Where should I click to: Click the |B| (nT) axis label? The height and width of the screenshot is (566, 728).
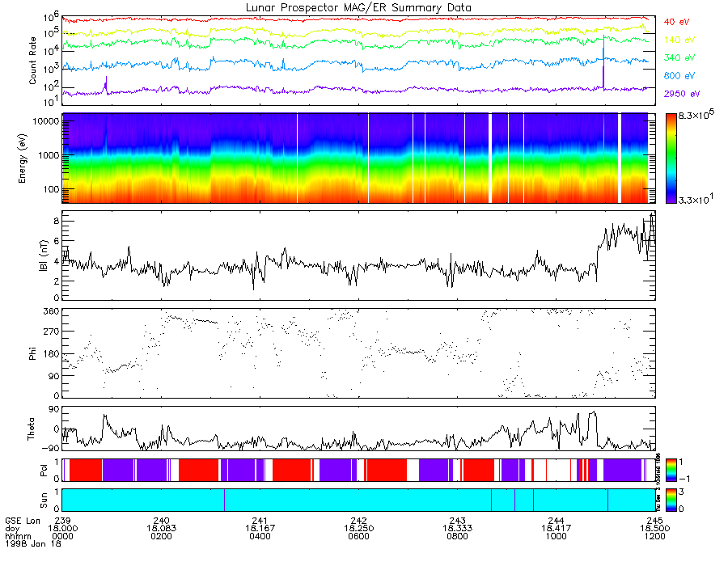(43, 256)
